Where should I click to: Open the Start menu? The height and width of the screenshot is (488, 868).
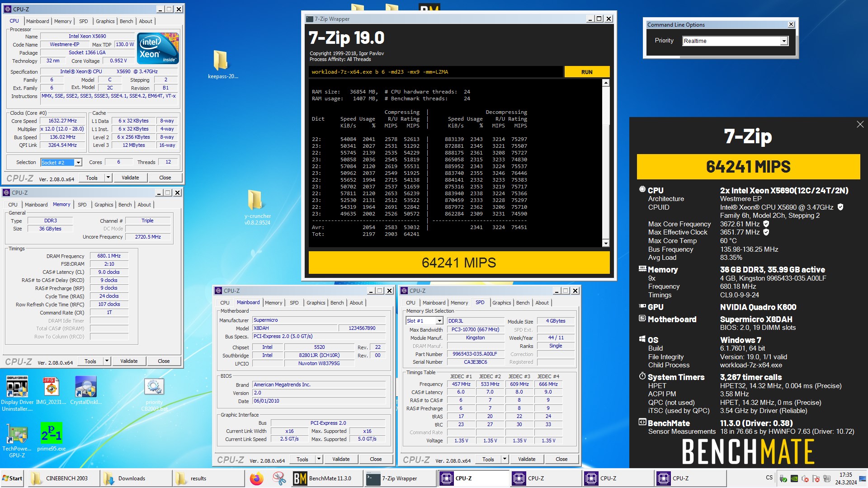pyautogui.click(x=12, y=479)
